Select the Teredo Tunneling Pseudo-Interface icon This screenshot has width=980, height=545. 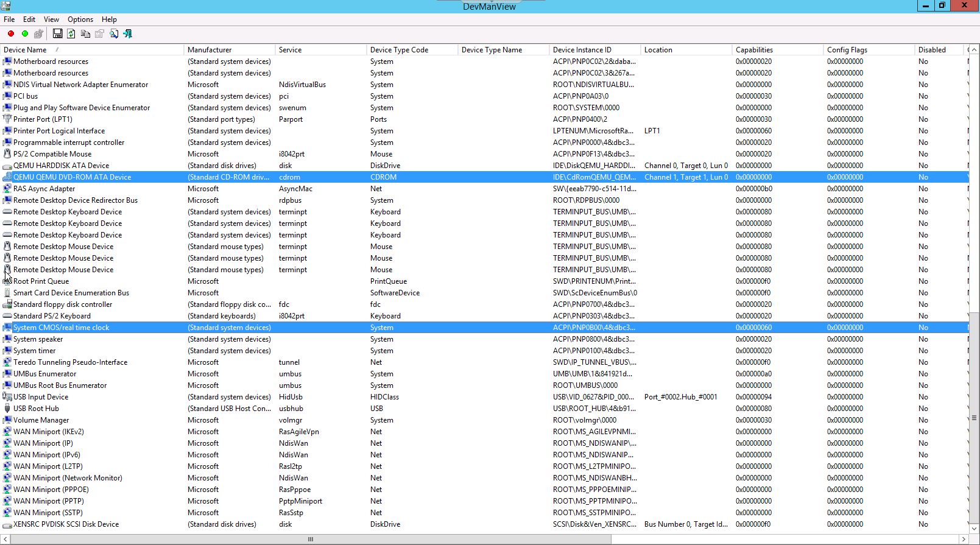coord(7,362)
